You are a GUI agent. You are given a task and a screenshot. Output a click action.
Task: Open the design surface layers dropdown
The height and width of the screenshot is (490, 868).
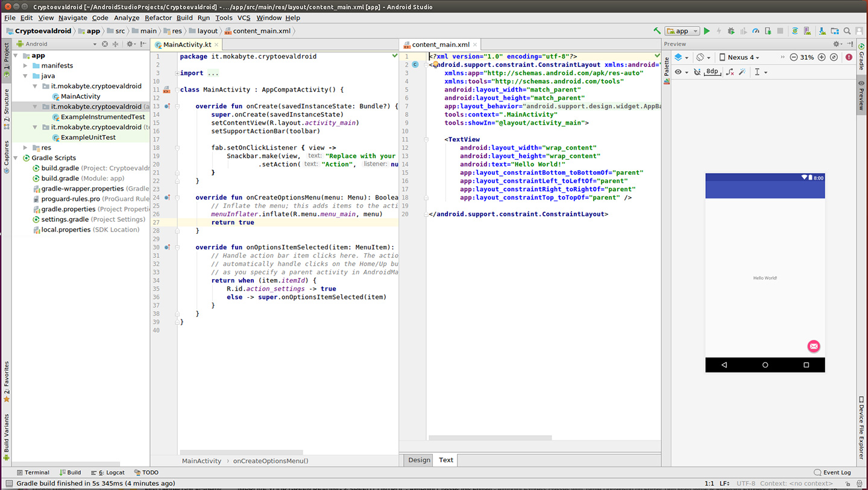tap(681, 57)
